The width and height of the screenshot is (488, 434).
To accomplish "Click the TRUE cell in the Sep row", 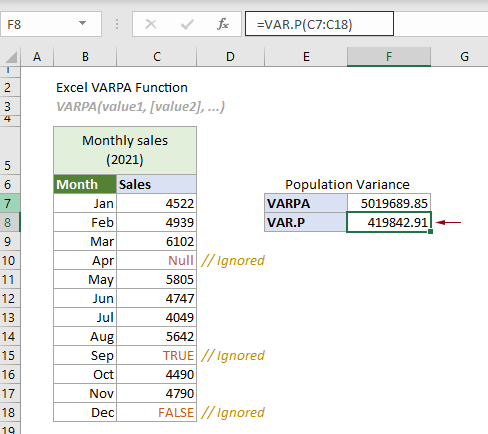I will pos(157,355).
